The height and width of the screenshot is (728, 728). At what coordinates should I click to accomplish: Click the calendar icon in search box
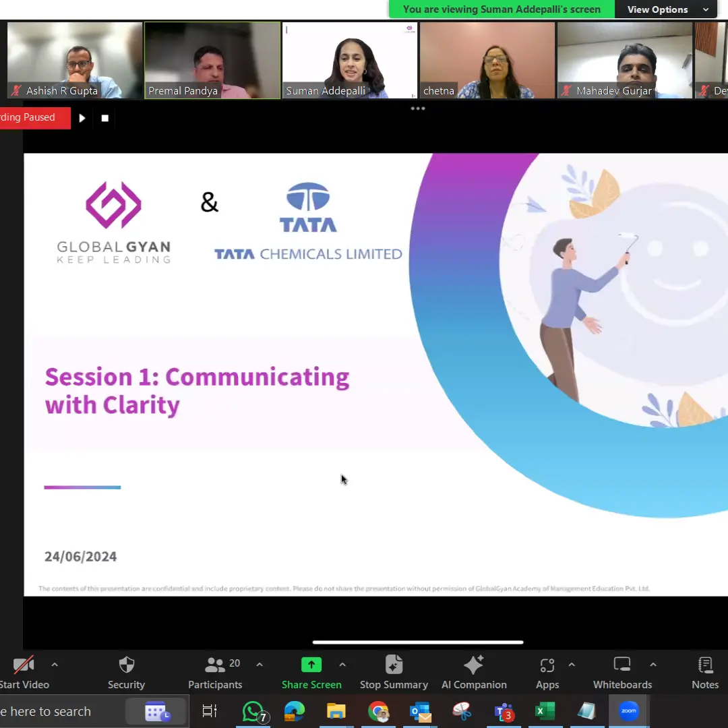click(157, 711)
